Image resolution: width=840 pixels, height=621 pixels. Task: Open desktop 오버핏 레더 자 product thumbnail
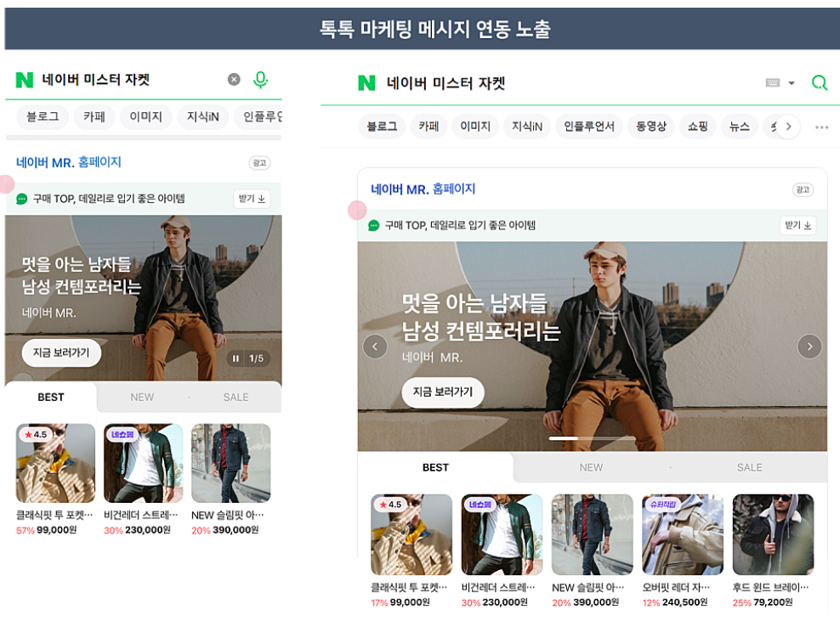pos(683,534)
